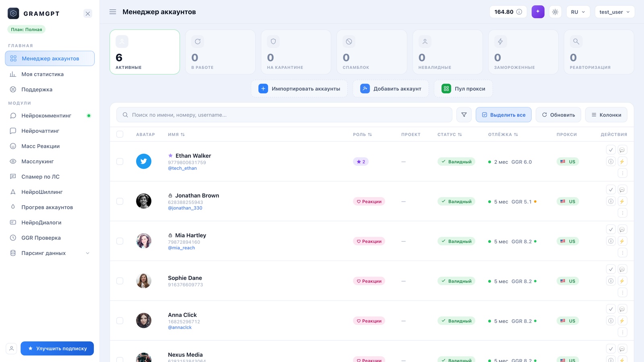
Task: Click the checkmark action icon for Ethan Walker
Action: 611,150
